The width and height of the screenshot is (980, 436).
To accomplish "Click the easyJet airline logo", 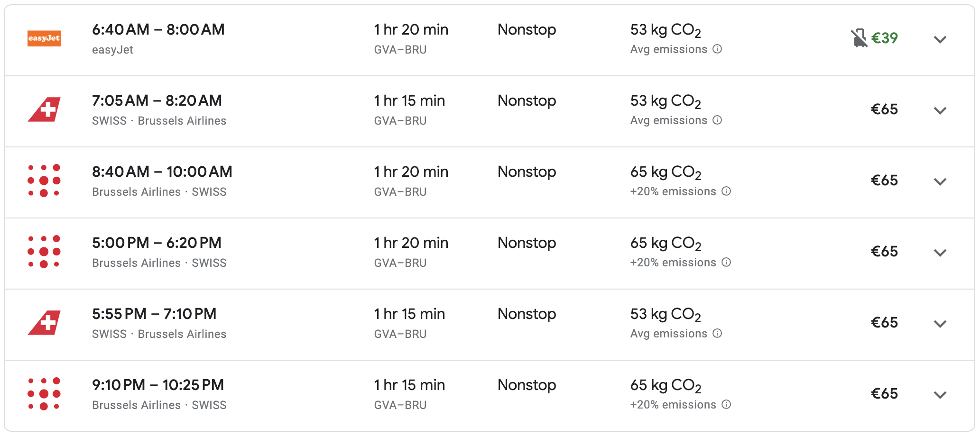I will pos(44,38).
